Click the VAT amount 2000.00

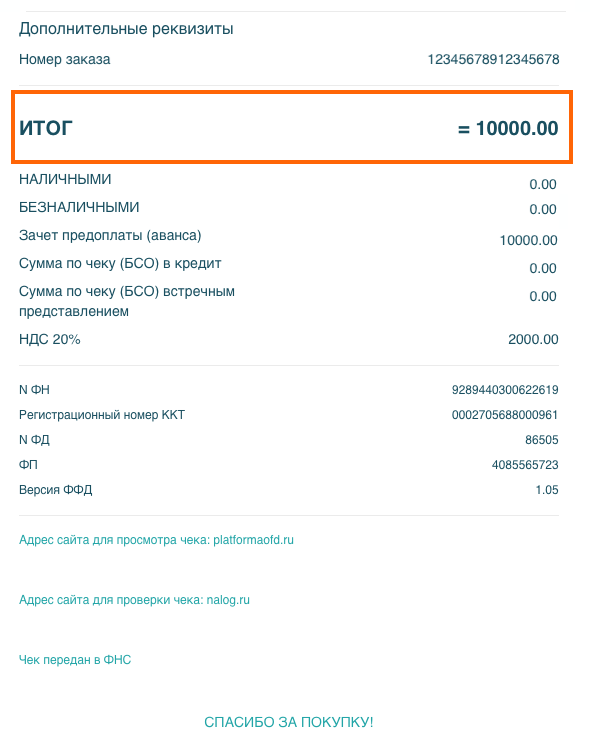pos(533,339)
